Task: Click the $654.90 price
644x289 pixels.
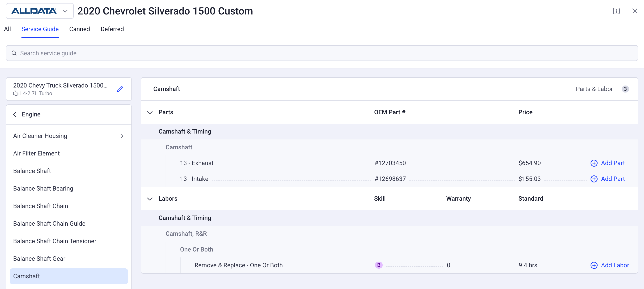Action: click(x=529, y=163)
